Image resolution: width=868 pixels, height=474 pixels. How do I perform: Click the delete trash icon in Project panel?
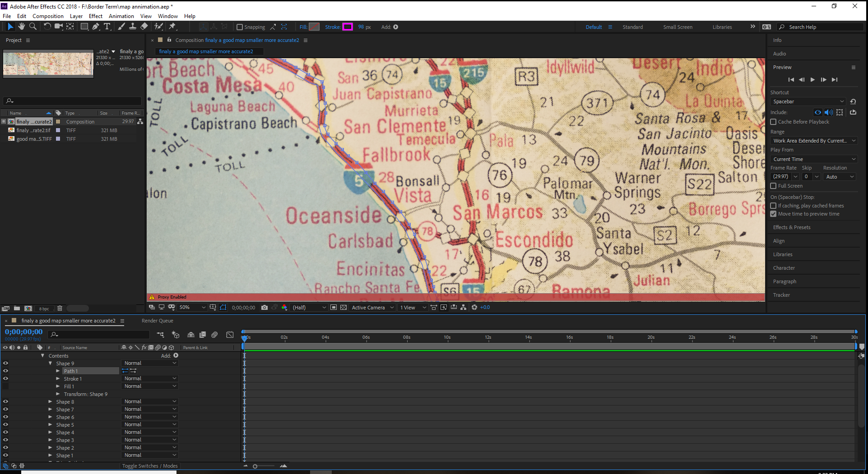tap(60, 308)
